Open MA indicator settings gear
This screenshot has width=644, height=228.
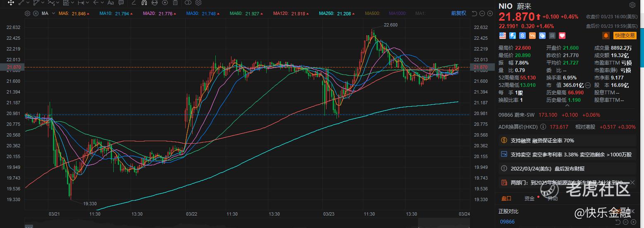point(27,13)
